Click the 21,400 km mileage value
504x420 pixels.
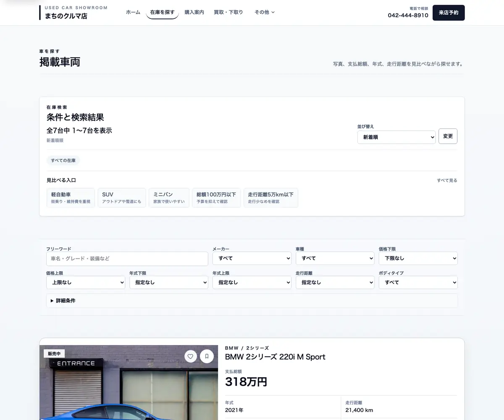359,410
